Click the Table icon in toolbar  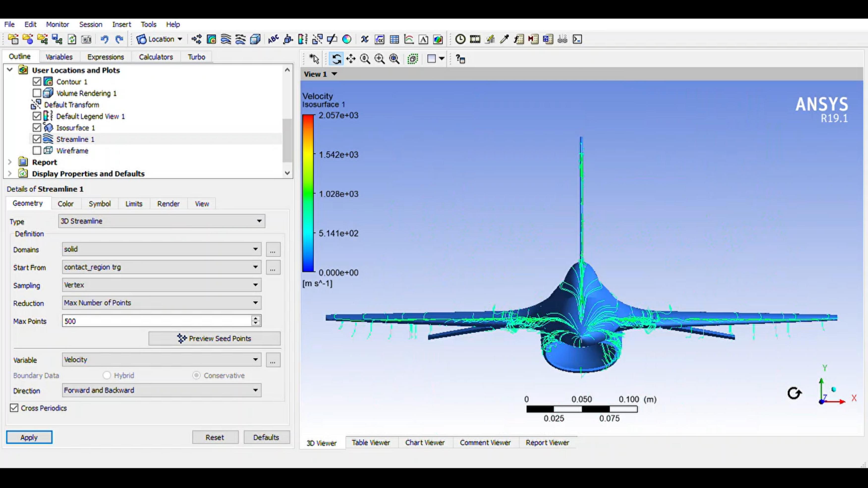click(x=394, y=39)
